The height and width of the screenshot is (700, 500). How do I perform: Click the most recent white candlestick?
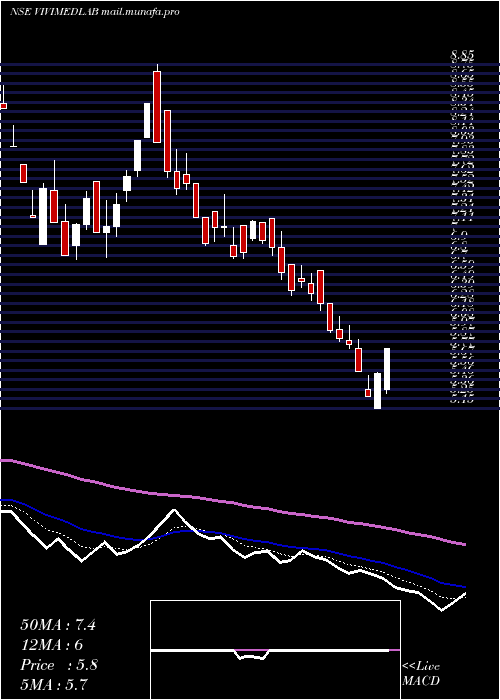387,369
